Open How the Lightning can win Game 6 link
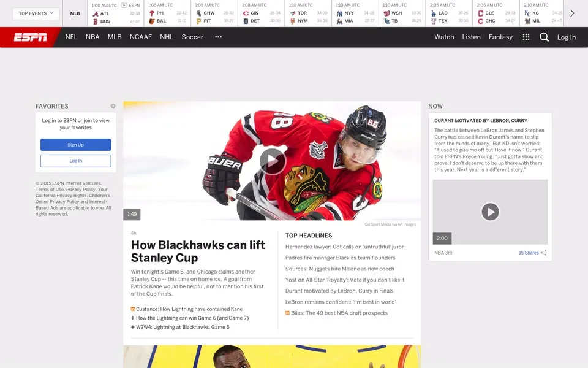This screenshot has width=588, height=368. pos(192,318)
